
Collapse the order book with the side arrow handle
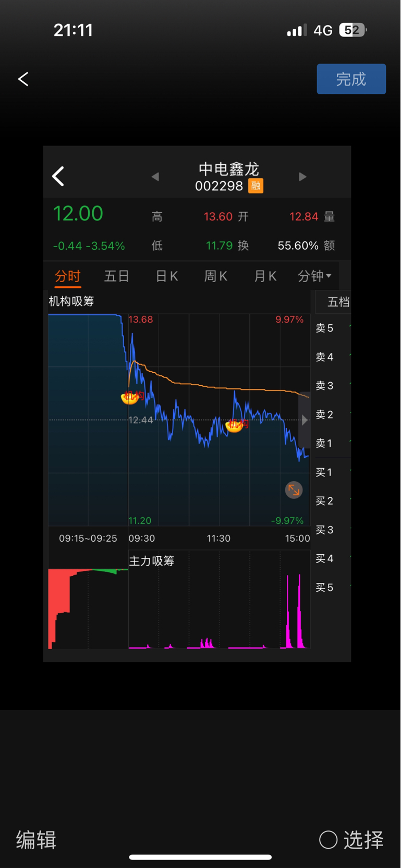304,420
